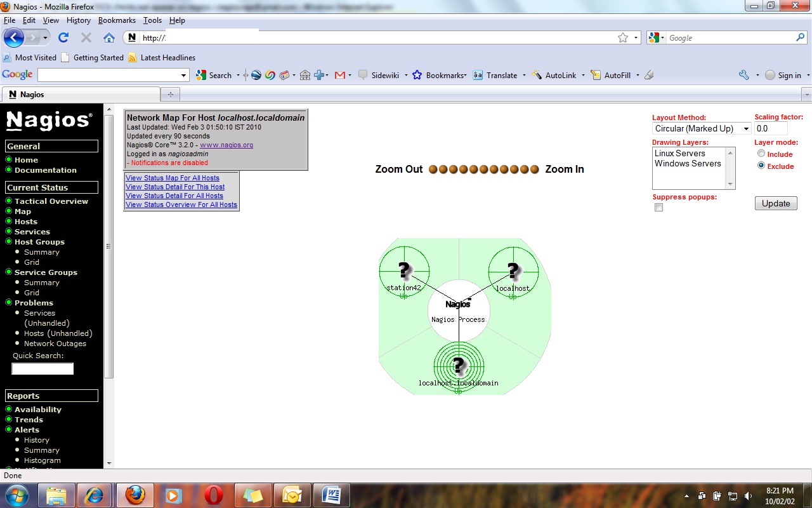Select the Include layer mode radio button
The width and height of the screenshot is (812, 508).
click(761, 154)
